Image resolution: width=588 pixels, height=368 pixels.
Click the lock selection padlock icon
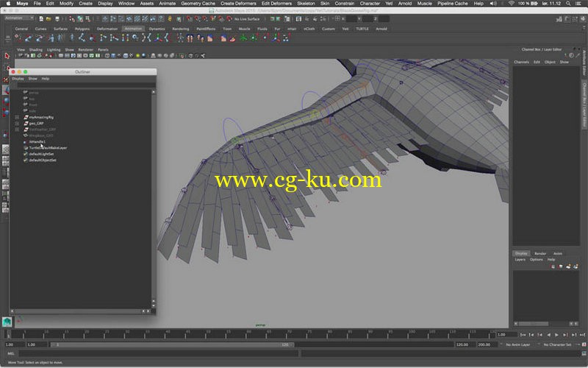tap(170, 18)
